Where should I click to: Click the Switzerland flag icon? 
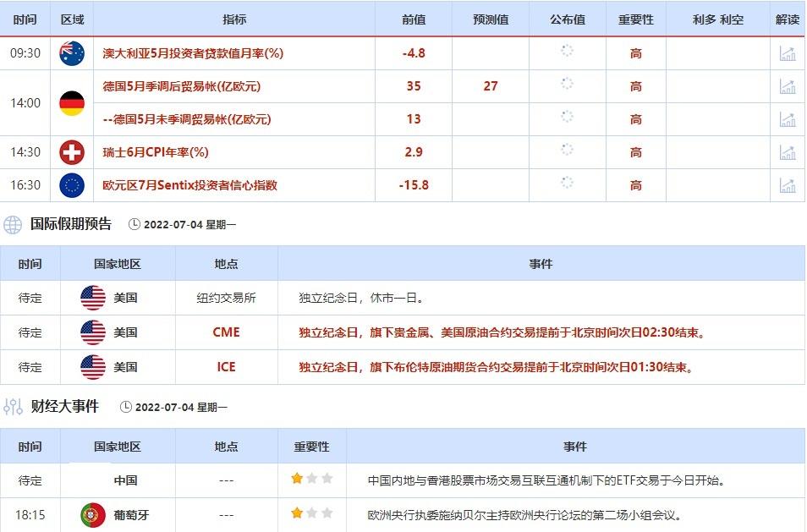pos(72,151)
